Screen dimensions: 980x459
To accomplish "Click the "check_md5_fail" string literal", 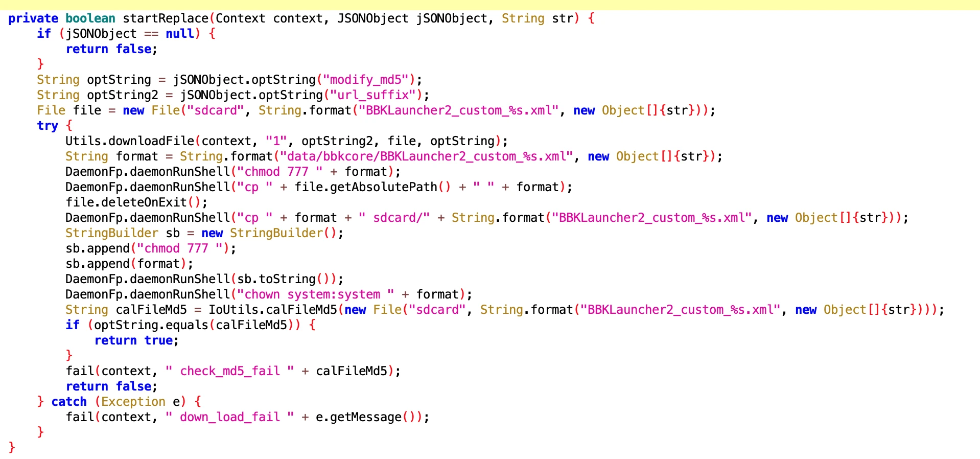I will click(x=230, y=371).
